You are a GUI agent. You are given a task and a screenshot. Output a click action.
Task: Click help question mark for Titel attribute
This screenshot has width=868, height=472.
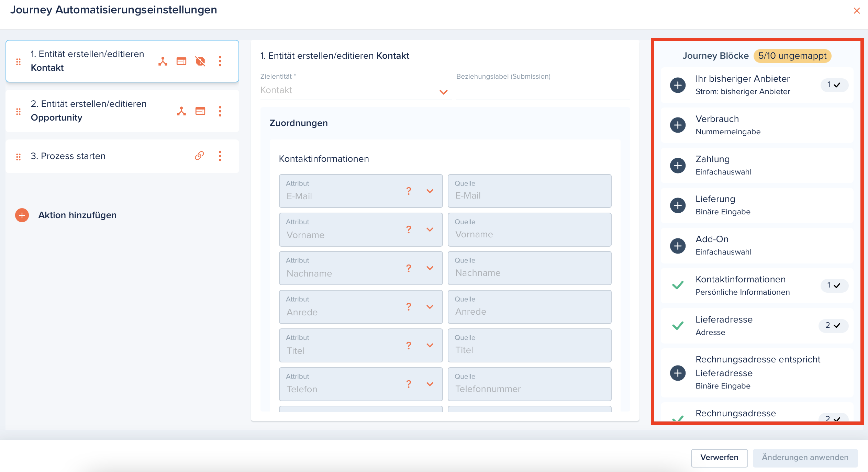click(409, 345)
